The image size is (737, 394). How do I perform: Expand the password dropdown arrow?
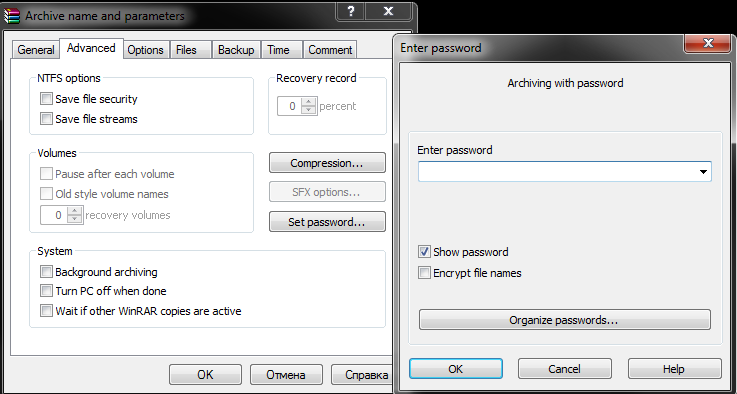(703, 172)
